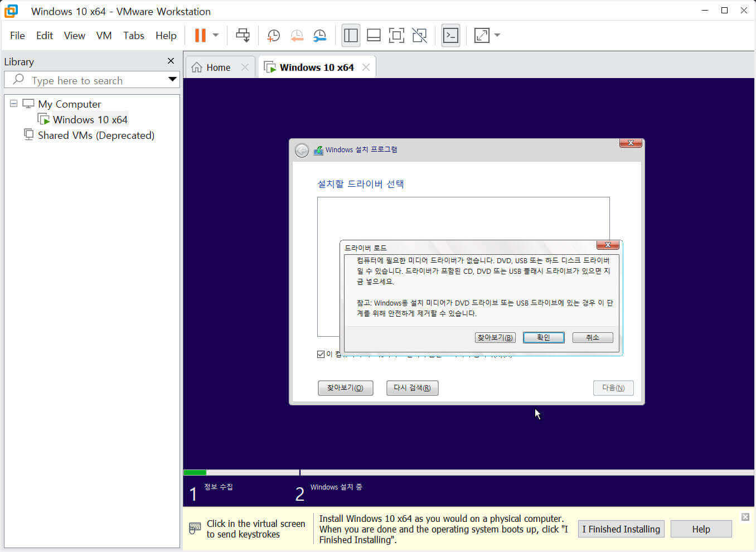Viewport: 756px width, 552px height.
Task: Toggle the library sidebar view icon
Action: click(x=351, y=36)
